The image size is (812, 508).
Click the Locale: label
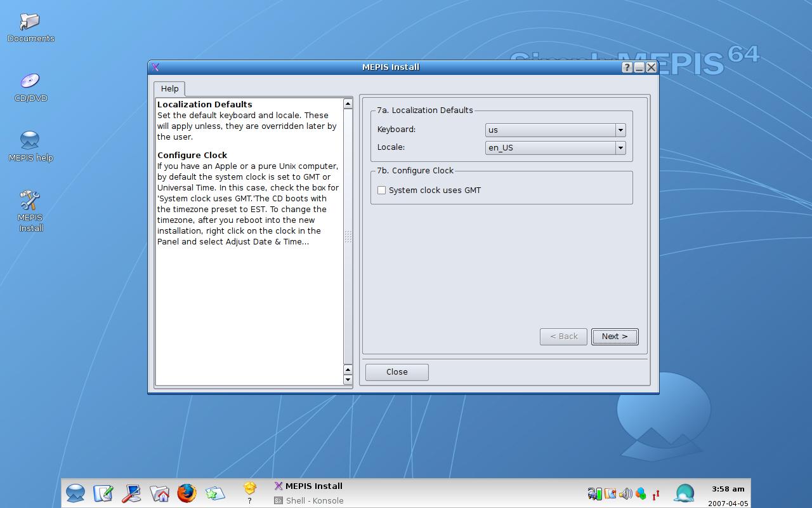pos(391,147)
